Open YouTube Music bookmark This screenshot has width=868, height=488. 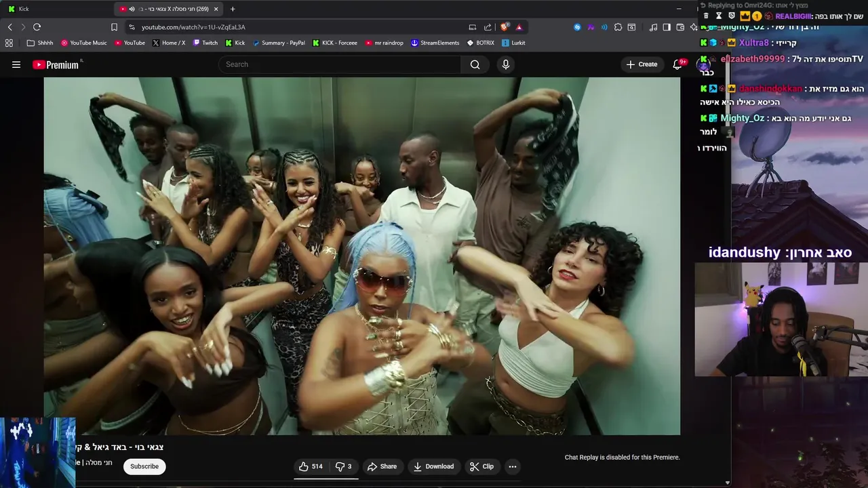click(x=84, y=43)
